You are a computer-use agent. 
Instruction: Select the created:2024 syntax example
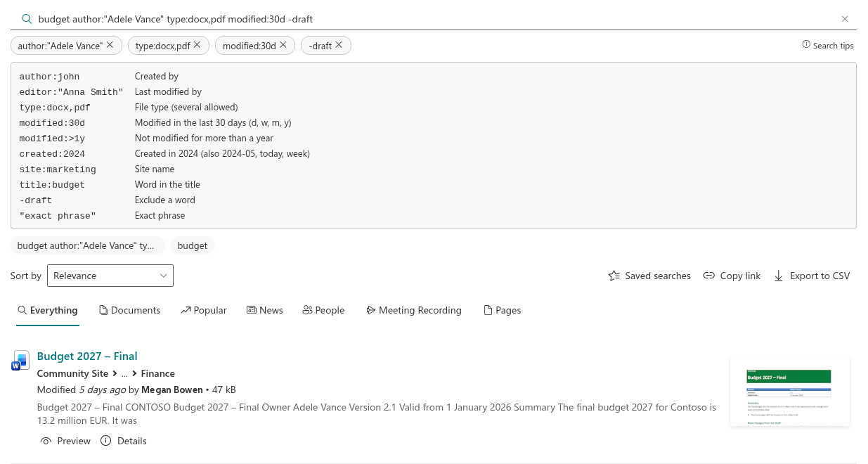(x=52, y=154)
